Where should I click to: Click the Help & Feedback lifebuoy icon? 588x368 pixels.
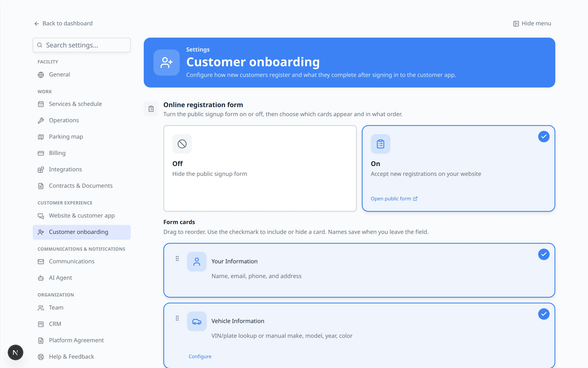click(x=41, y=357)
